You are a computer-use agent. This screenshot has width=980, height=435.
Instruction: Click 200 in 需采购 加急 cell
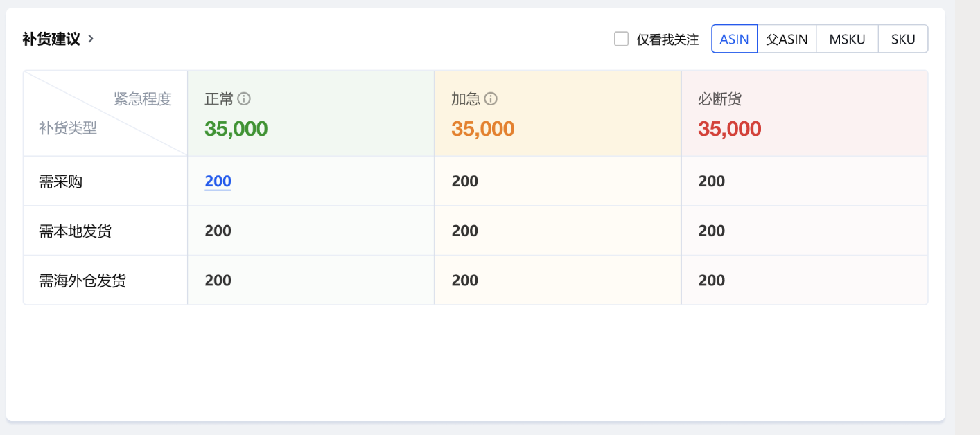pyautogui.click(x=464, y=181)
